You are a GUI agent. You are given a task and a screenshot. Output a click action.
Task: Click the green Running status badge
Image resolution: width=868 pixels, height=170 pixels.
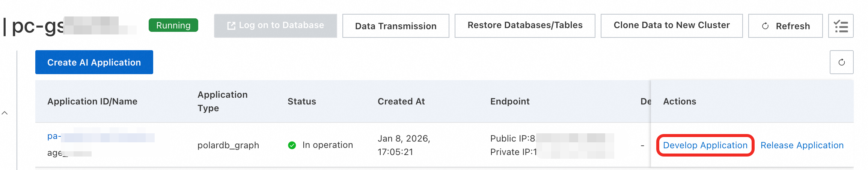[x=173, y=25]
